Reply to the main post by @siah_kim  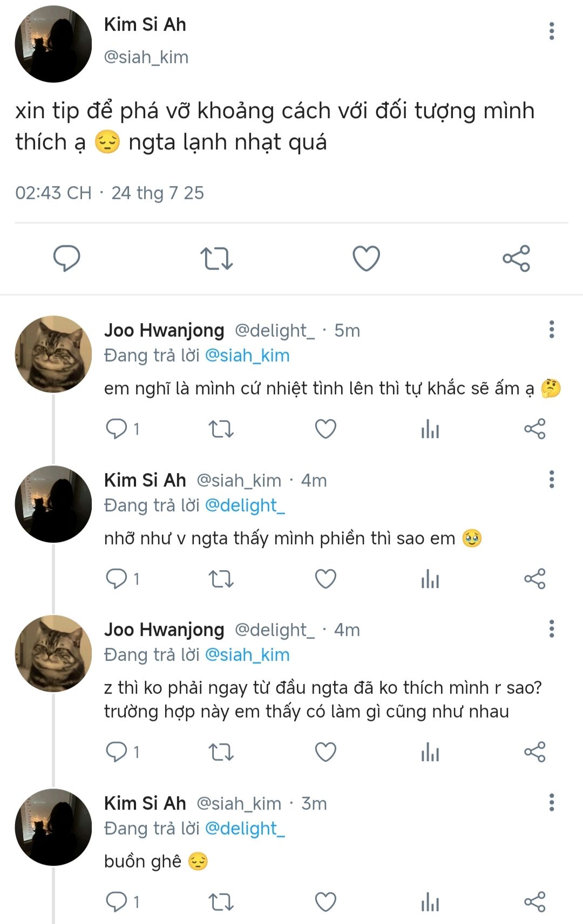pos(66,258)
